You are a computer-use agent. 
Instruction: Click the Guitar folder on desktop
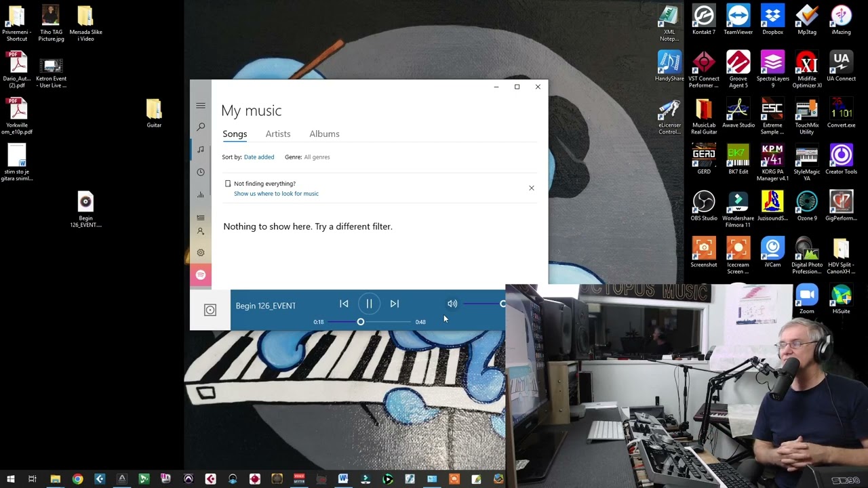click(x=154, y=113)
